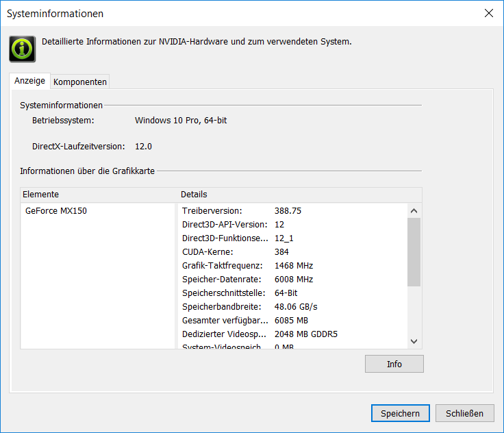This screenshot has height=433, width=504.
Task: Close the Systeminformationen dialog with X
Action: point(488,13)
